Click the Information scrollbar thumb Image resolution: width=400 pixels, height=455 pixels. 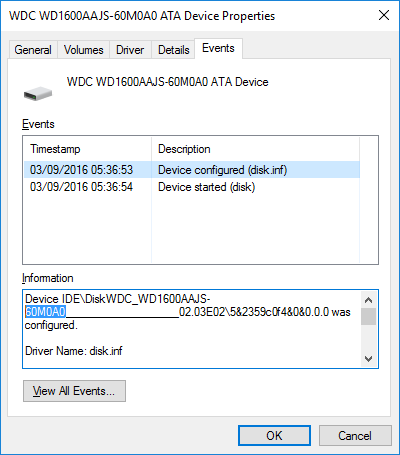point(368,316)
